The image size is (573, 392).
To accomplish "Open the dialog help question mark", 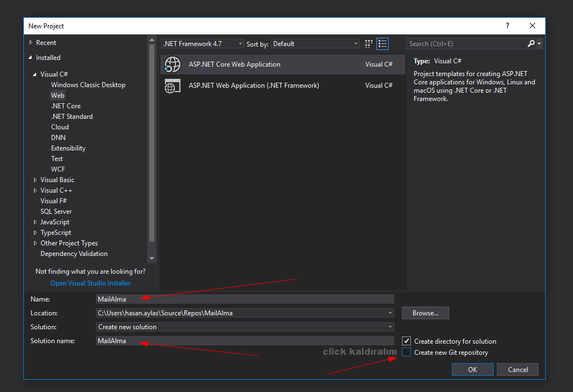I will coord(507,26).
